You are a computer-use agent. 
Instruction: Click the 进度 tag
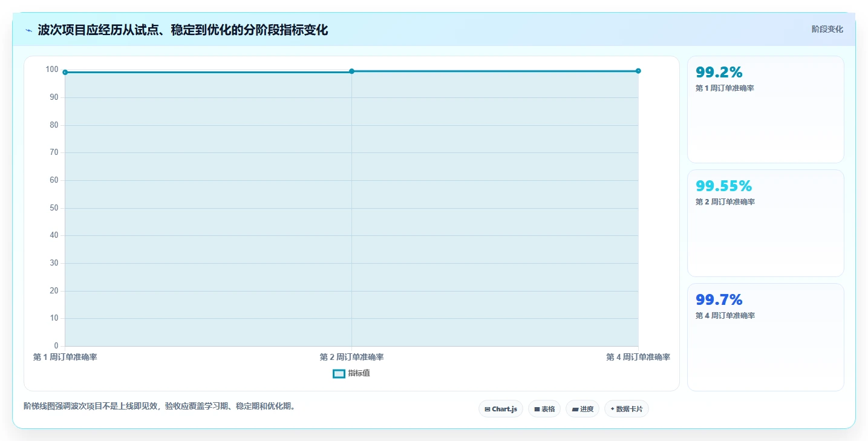point(582,409)
